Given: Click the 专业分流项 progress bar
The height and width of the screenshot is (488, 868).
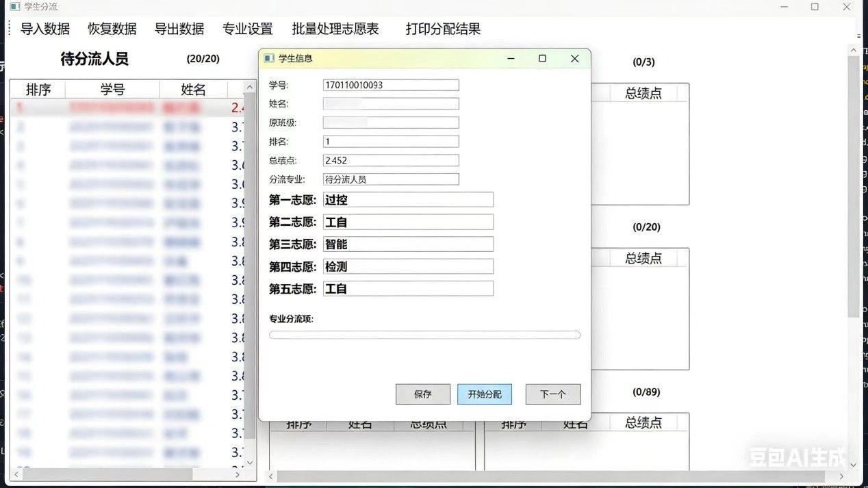Looking at the screenshot, I should [424, 335].
